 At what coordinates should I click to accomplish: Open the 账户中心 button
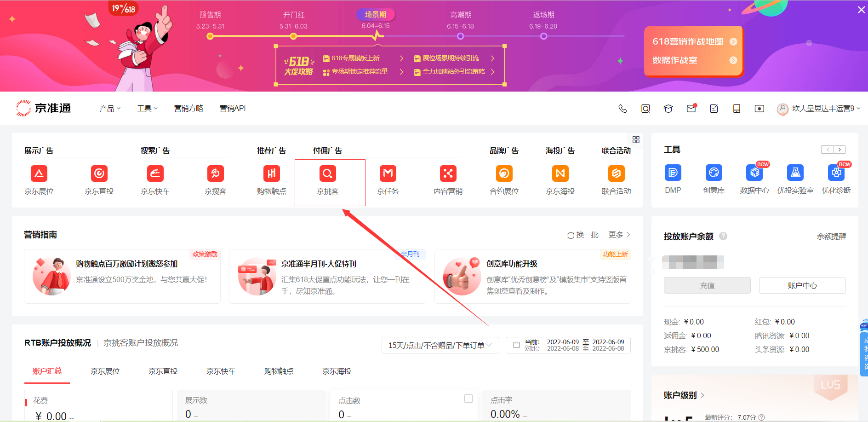802,285
